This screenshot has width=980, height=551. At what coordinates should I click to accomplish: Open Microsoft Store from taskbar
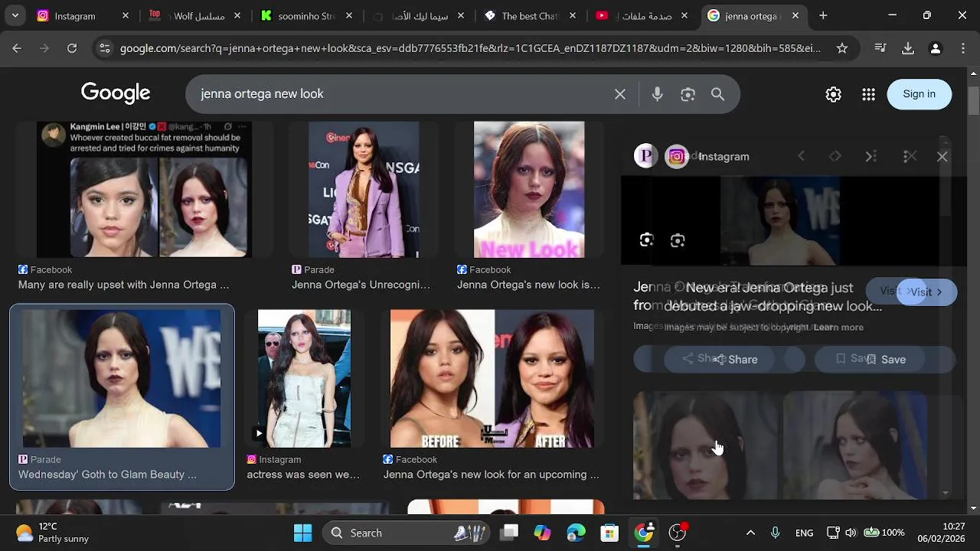point(609,533)
